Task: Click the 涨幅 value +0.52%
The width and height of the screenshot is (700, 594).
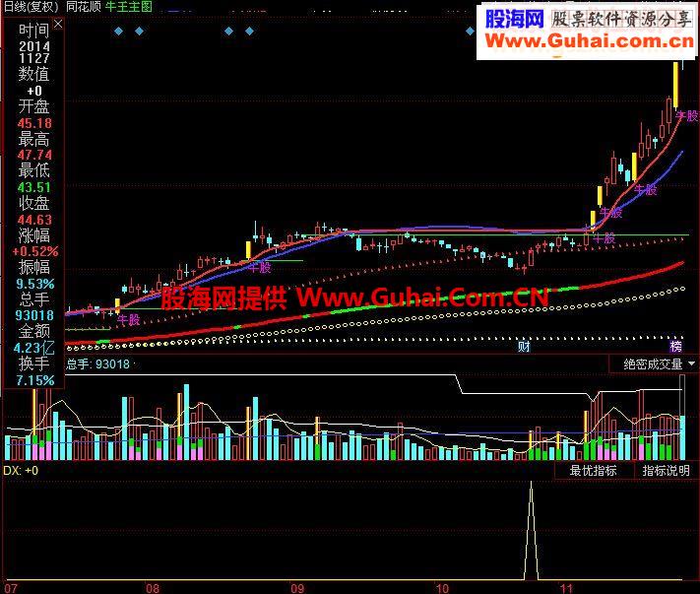Action: pyautogui.click(x=34, y=251)
